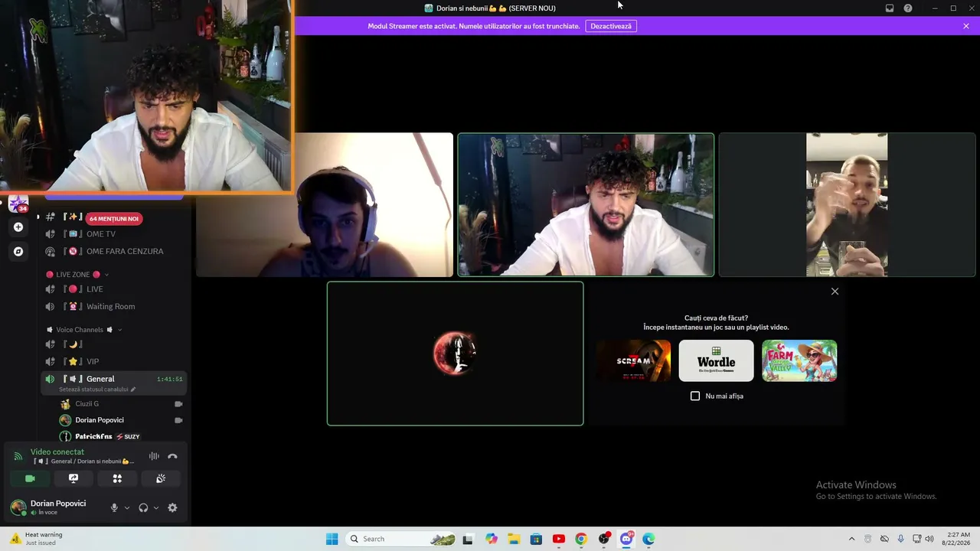This screenshot has height=551, width=980.
Task: Toggle noise suppression waveform icon
Action: [x=154, y=456]
